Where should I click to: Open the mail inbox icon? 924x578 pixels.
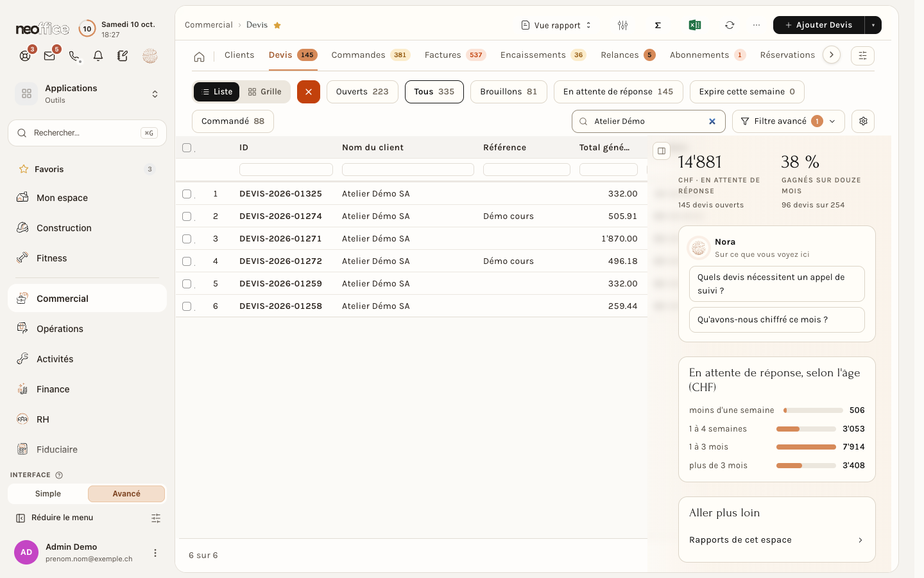pyautogui.click(x=49, y=56)
